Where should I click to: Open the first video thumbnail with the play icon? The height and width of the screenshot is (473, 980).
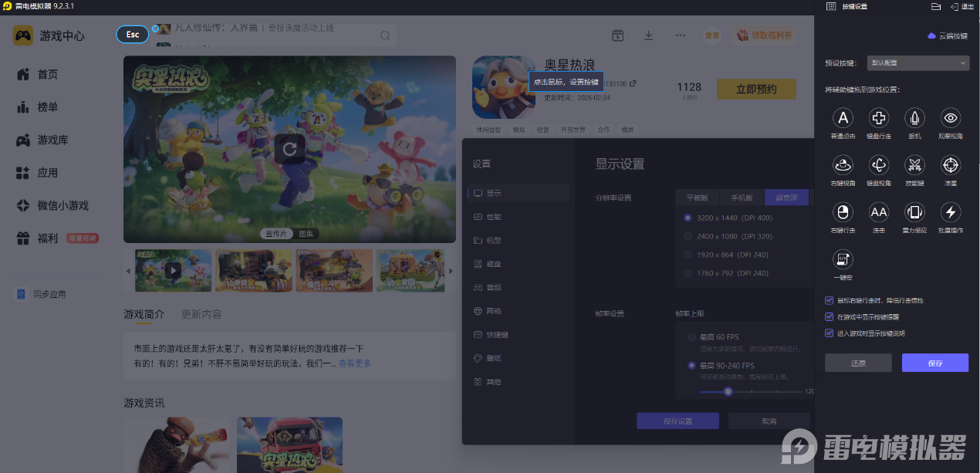coord(174,270)
